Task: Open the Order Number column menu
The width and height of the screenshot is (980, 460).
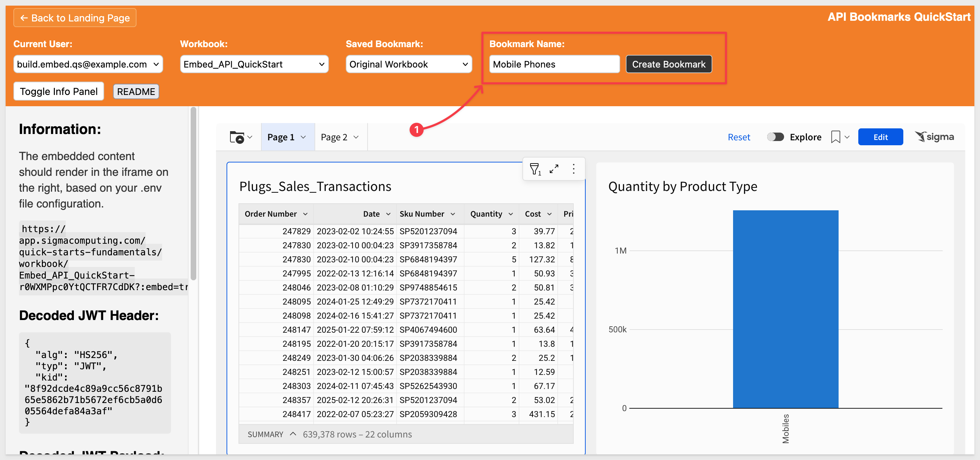Action: (305, 214)
